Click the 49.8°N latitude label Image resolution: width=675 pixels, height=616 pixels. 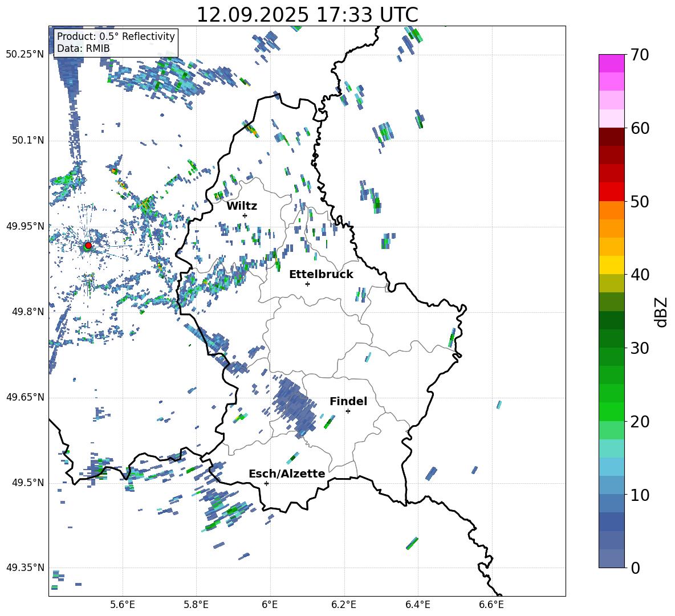28,312
